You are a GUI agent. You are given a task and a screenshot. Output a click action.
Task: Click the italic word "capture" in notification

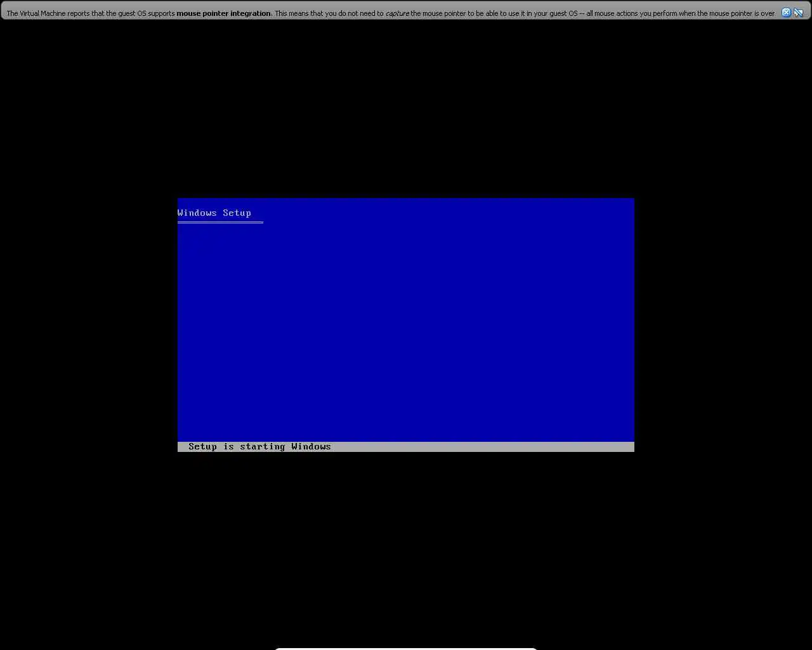[397, 13]
